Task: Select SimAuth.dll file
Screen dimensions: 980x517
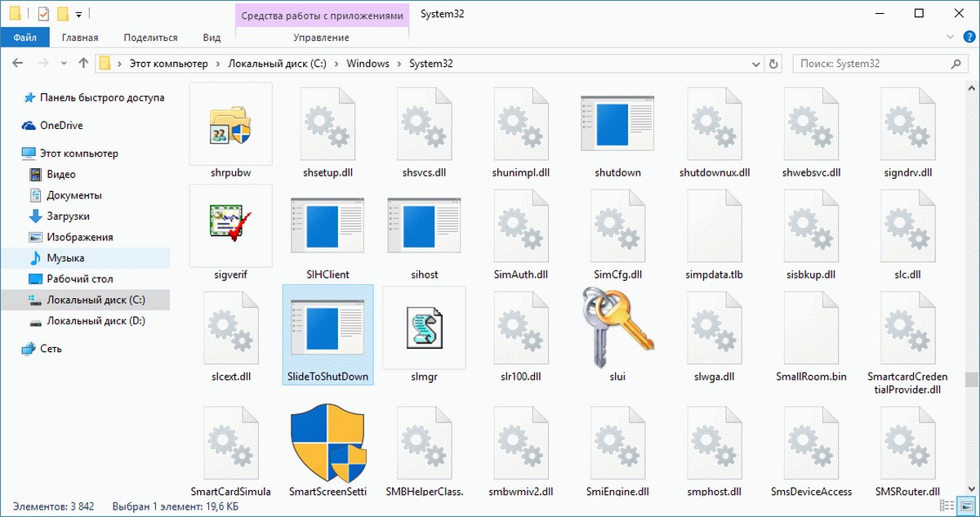Action: [x=521, y=226]
